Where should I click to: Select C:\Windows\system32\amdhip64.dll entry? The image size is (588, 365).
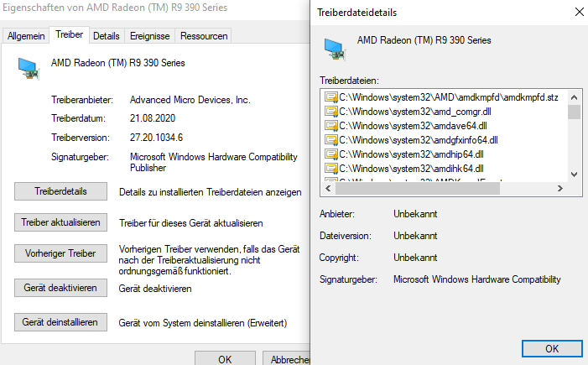point(411,154)
